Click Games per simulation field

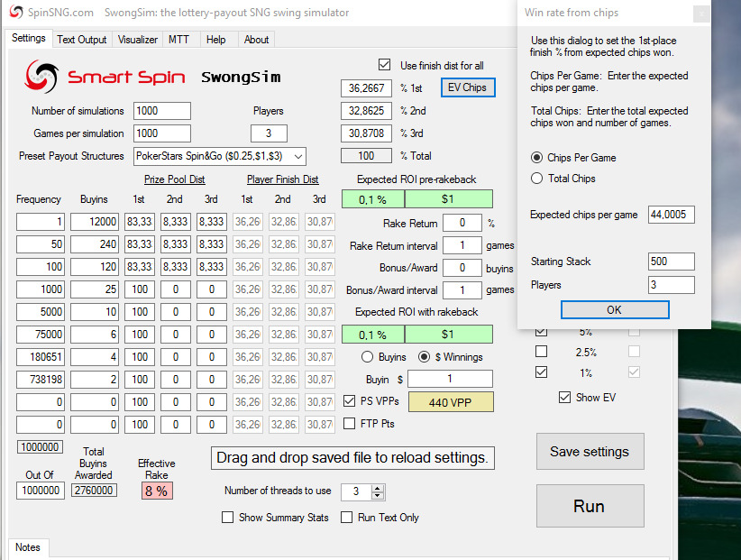tap(161, 133)
